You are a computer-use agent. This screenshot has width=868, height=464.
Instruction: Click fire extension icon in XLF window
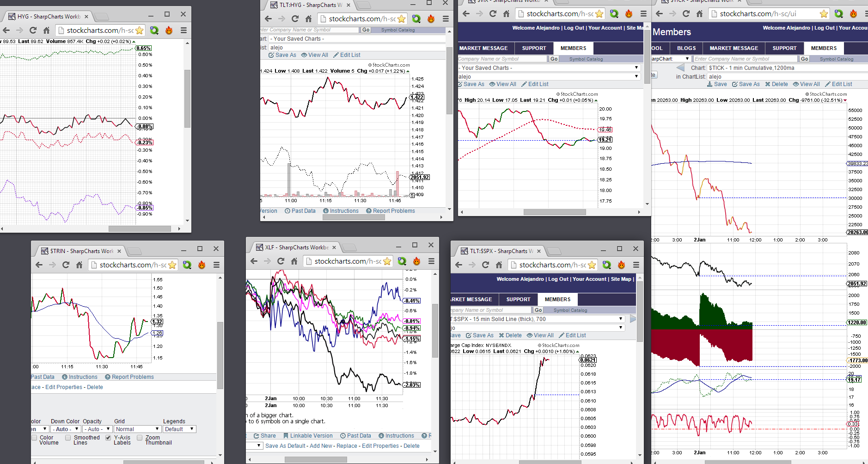click(416, 261)
